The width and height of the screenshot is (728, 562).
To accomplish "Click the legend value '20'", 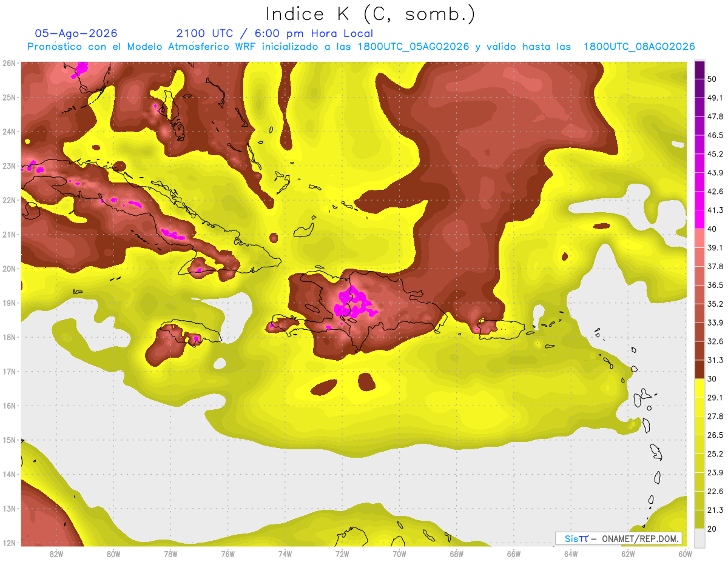I will 713,529.
